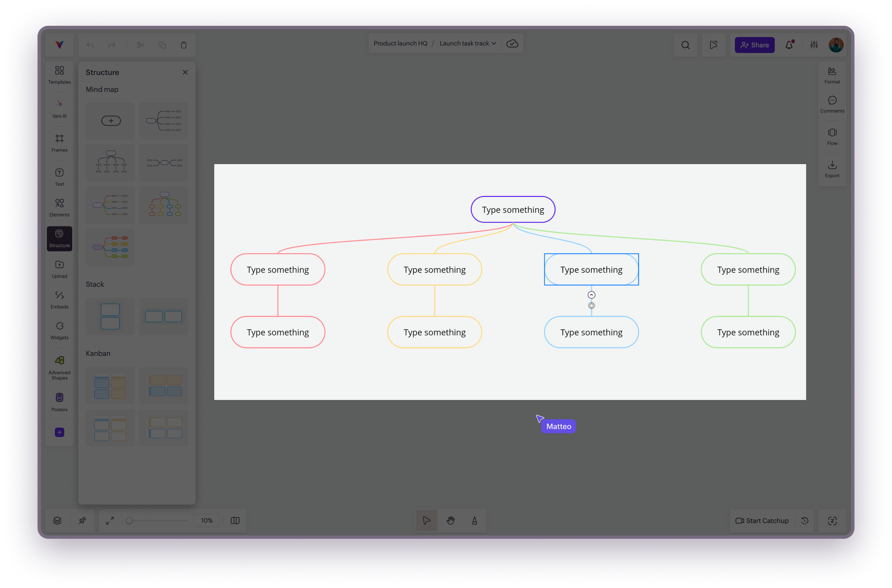Open the Posters panel
Image resolution: width=892 pixels, height=588 pixels.
[x=60, y=402]
